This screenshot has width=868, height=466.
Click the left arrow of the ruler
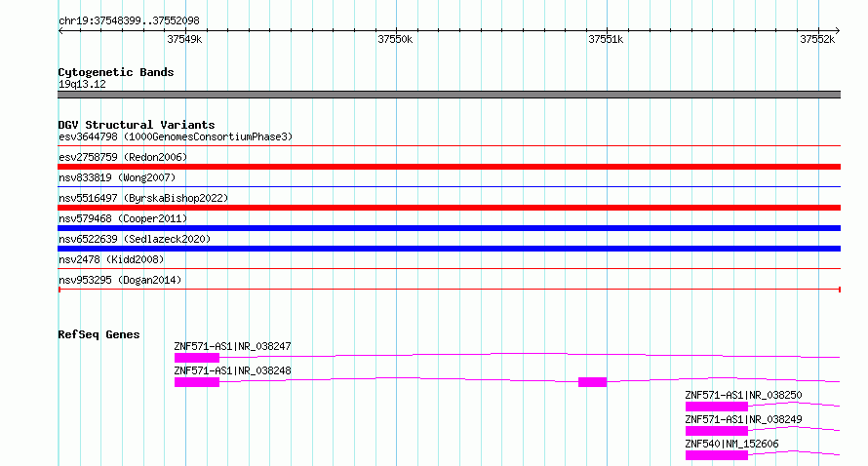60,30
